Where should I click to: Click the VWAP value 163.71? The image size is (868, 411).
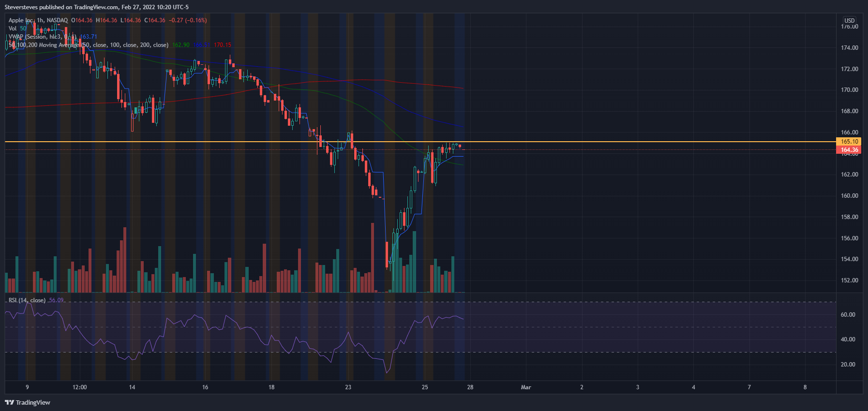[89, 37]
